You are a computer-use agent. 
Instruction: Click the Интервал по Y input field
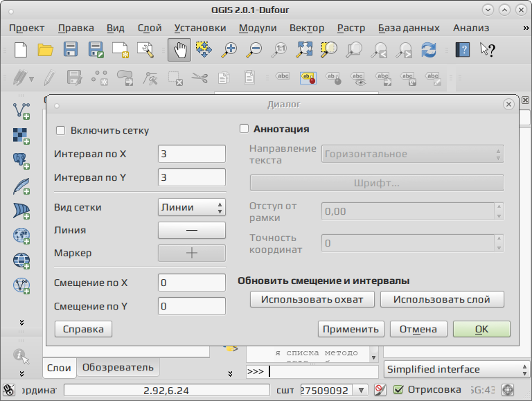point(192,177)
